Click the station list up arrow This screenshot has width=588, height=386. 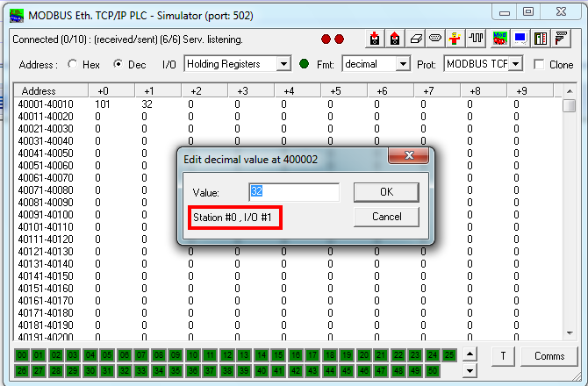point(470,354)
